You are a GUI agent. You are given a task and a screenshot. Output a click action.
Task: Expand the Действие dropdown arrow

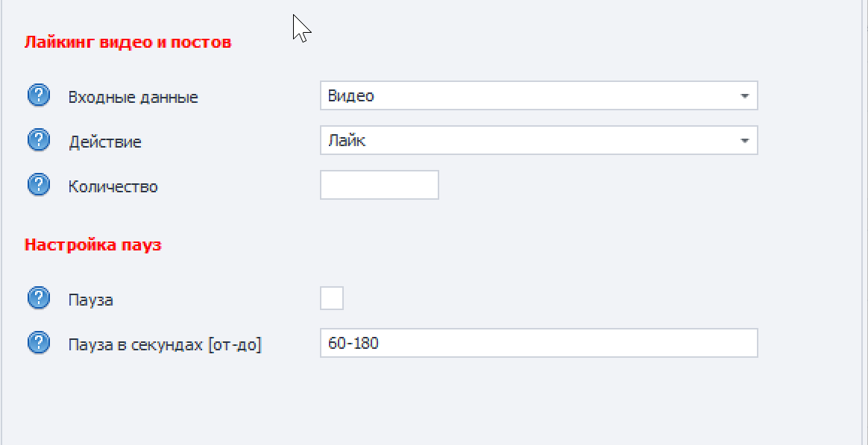(744, 141)
